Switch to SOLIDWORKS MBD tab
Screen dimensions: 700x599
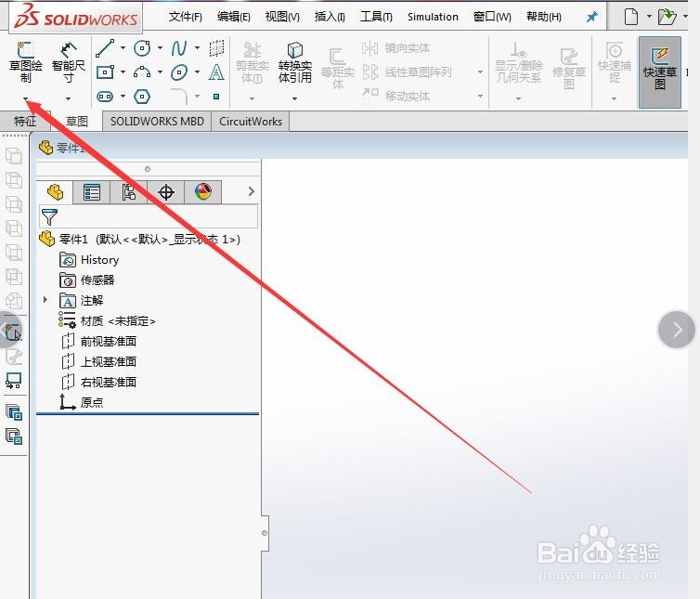[x=157, y=121]
